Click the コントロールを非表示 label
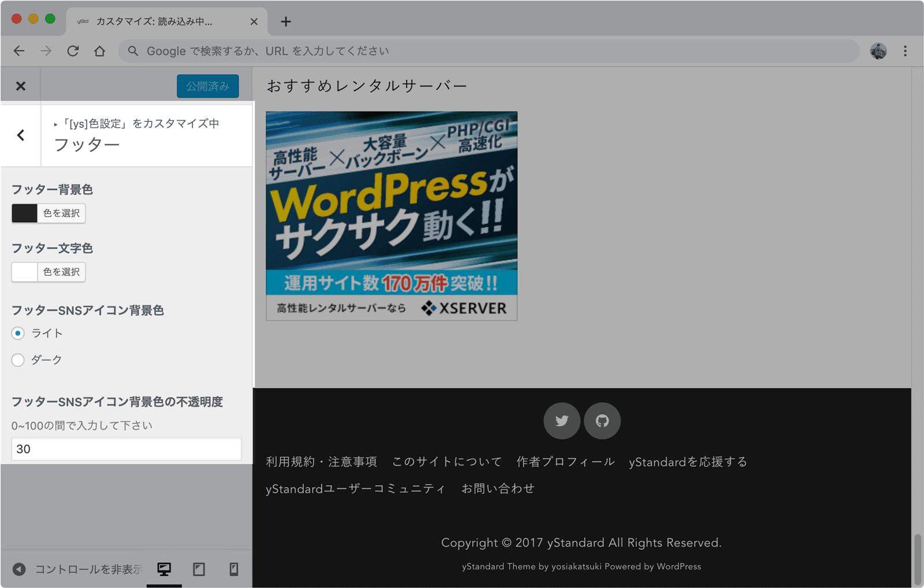924x588 pixels. pyautogui.click(x=88, y=570)
